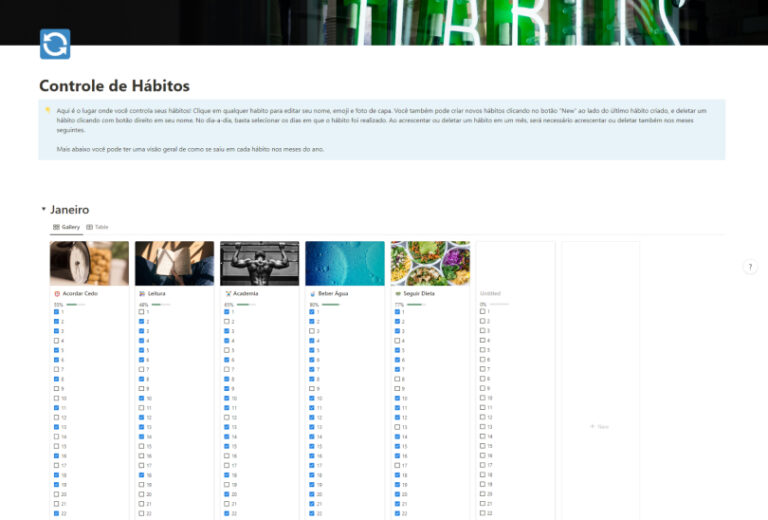Click the Acordar Cedo progress bar

(x=77, y=304)
